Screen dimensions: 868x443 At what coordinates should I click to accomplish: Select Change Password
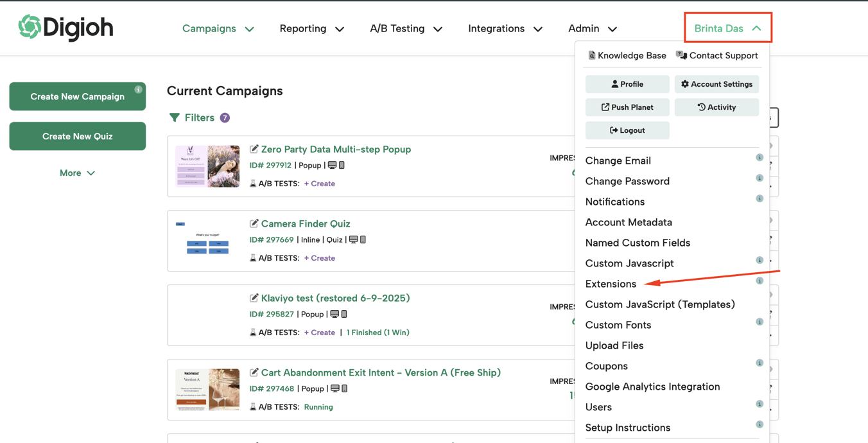pos(627,181)
